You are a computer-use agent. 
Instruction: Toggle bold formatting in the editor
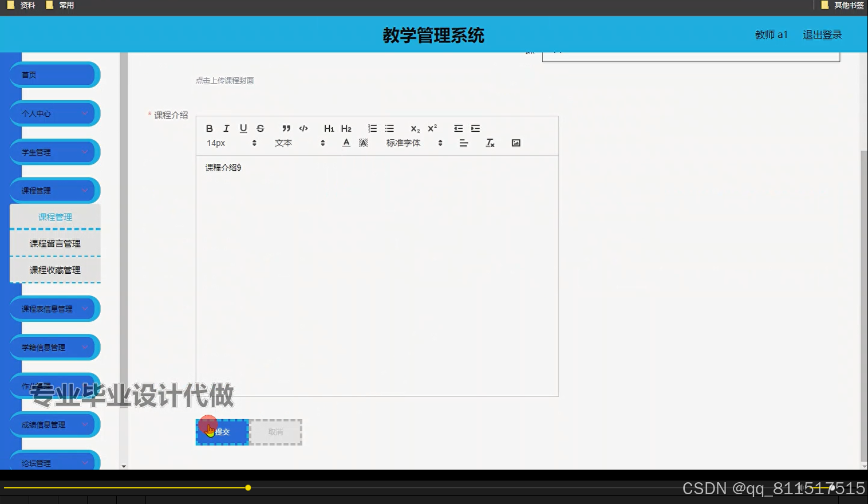(x=209, y=128)
